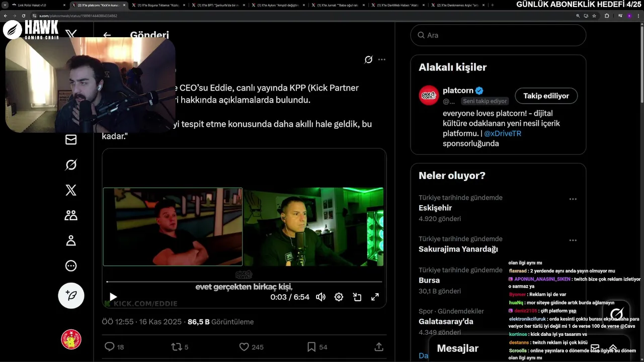The height and width of the screenshot is (362, 644).
Task: Switch to Link Polisi Hakat v1.0 tab
Action: (x=39, y=5)
